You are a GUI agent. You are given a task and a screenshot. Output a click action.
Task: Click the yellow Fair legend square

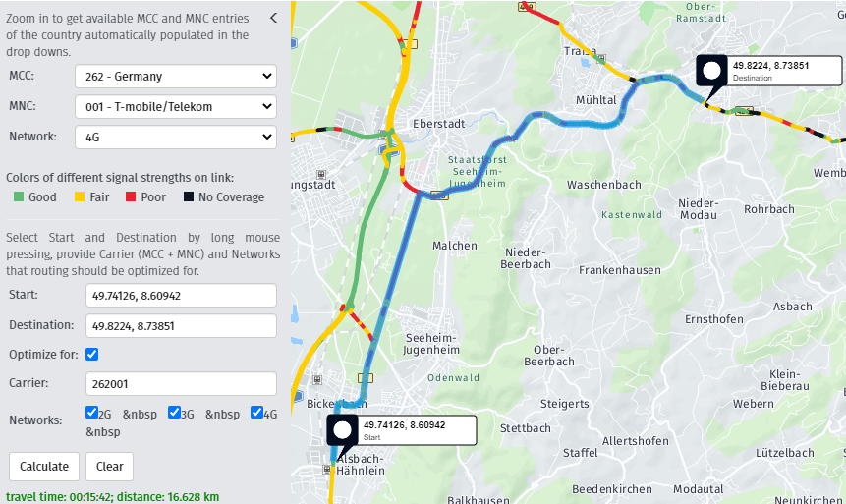click(80, 196)
